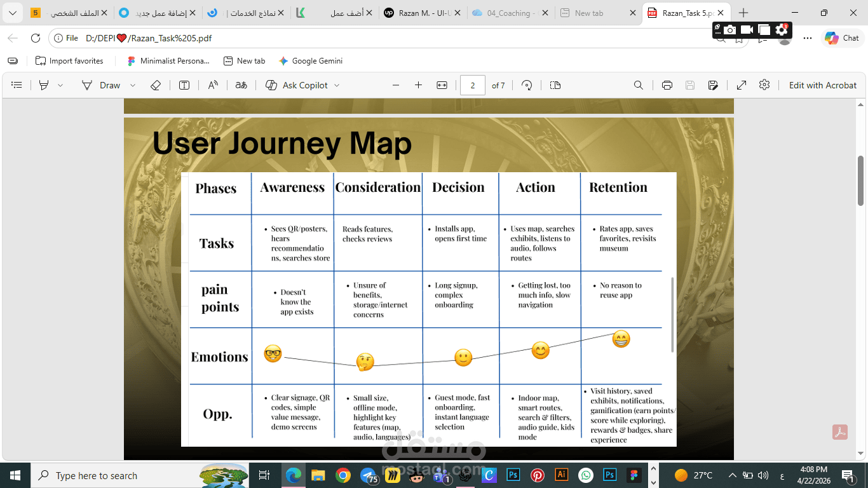Open the Google Gemini bookmark

pos(310,61)
